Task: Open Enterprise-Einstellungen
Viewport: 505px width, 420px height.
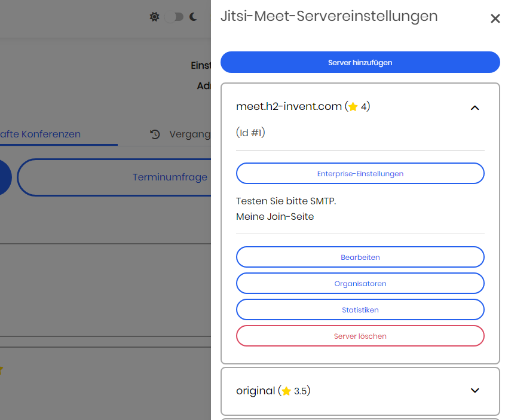Action: (360, 173)
